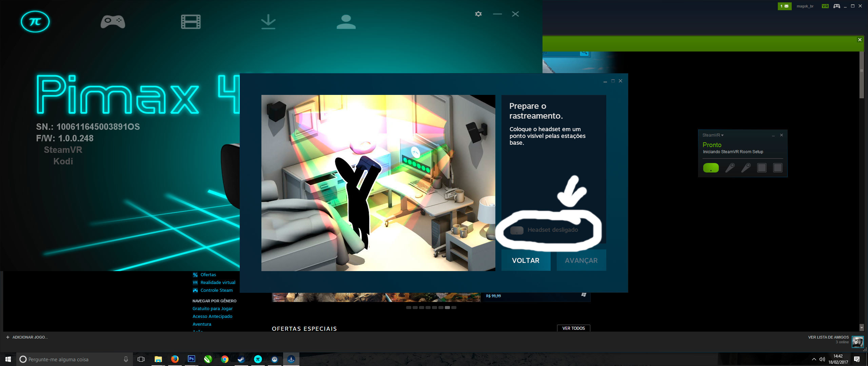Click the Steam store vertical scrollbar
Viewport: 868px width, 366px height.
(x=862, y=75)
